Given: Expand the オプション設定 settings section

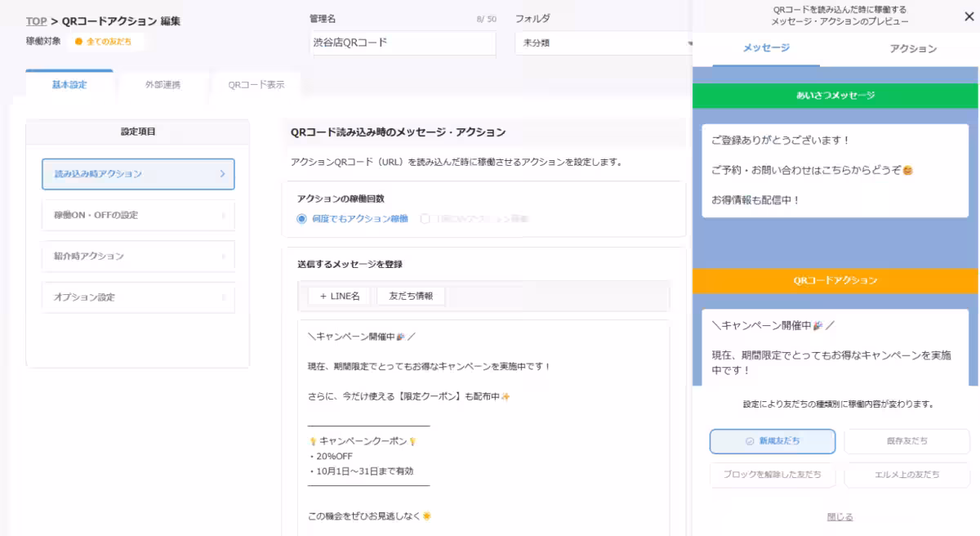Looking at the screenshot, I should (x=137, y=297).
